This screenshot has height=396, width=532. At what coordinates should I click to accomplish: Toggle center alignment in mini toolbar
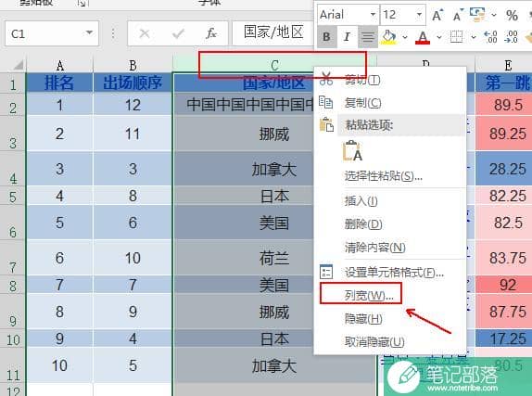click(367, 36)
